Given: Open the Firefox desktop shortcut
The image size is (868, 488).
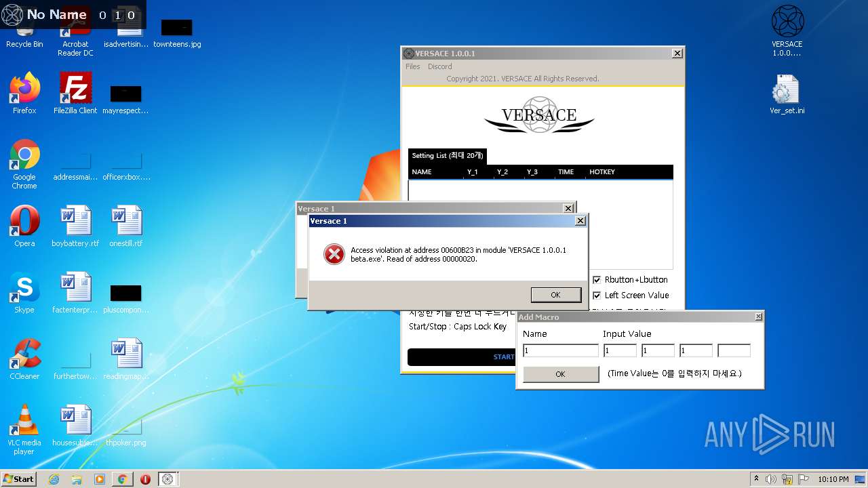Looking at the screenshot, I should [24, 94].
